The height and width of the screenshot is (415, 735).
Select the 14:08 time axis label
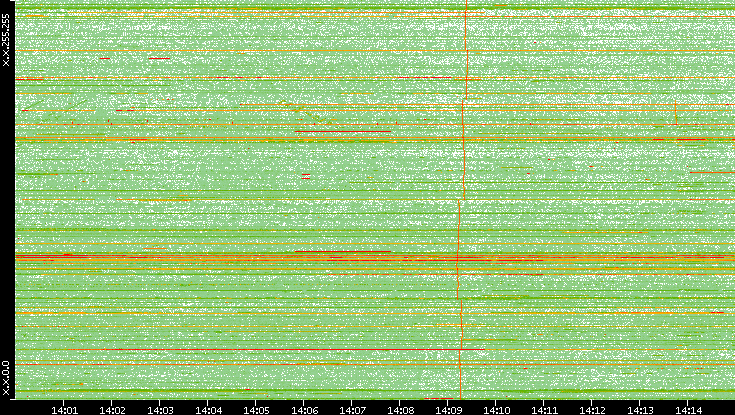400,410
